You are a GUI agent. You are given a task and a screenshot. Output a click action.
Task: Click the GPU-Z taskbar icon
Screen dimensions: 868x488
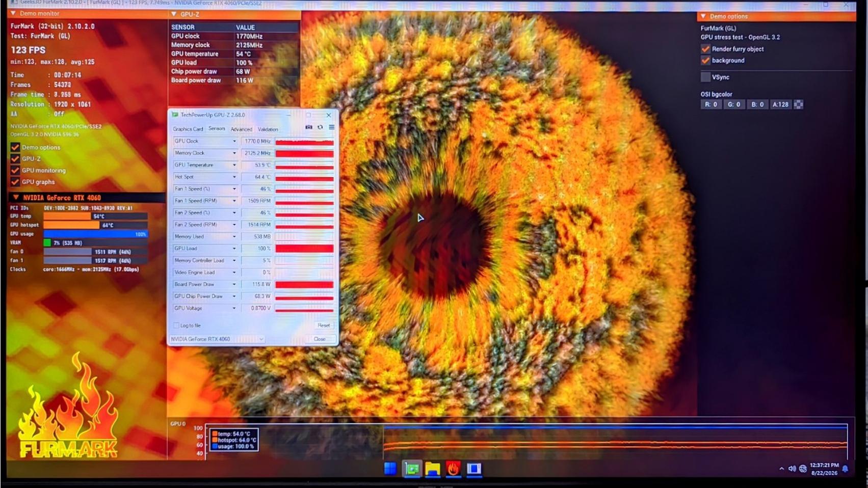pos(411,469)
